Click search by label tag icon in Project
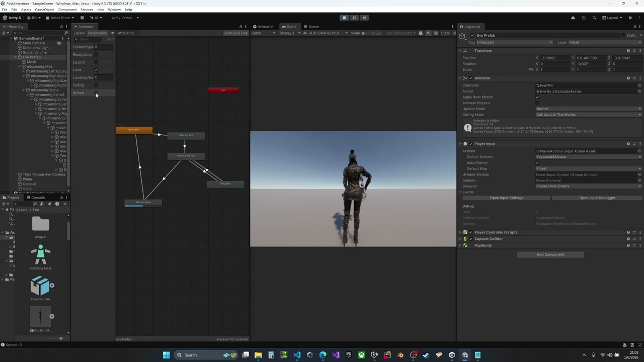 click(49, 204)
